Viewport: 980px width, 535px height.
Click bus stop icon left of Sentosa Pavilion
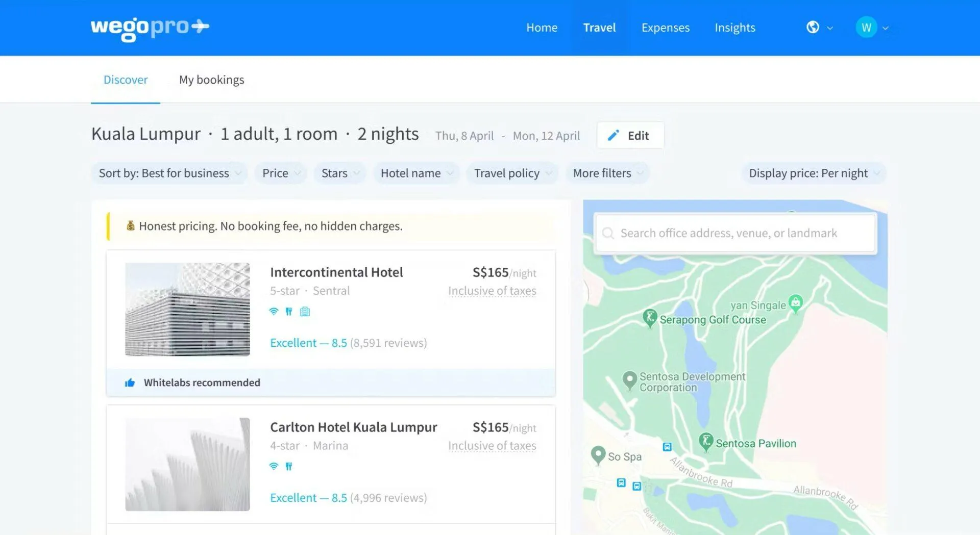pyautogui.click(x=667, y=447)
